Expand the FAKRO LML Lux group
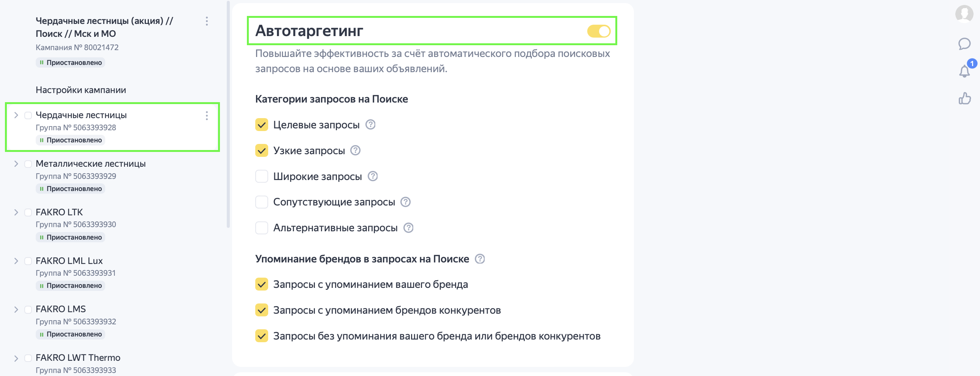980x376 pixels. [x=16, y=261]
